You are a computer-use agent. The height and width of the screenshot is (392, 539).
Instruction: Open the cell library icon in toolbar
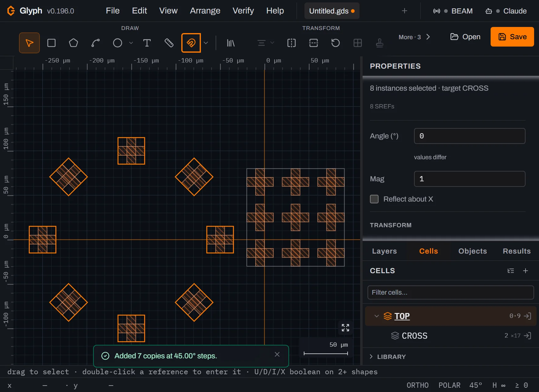[231, 43]
